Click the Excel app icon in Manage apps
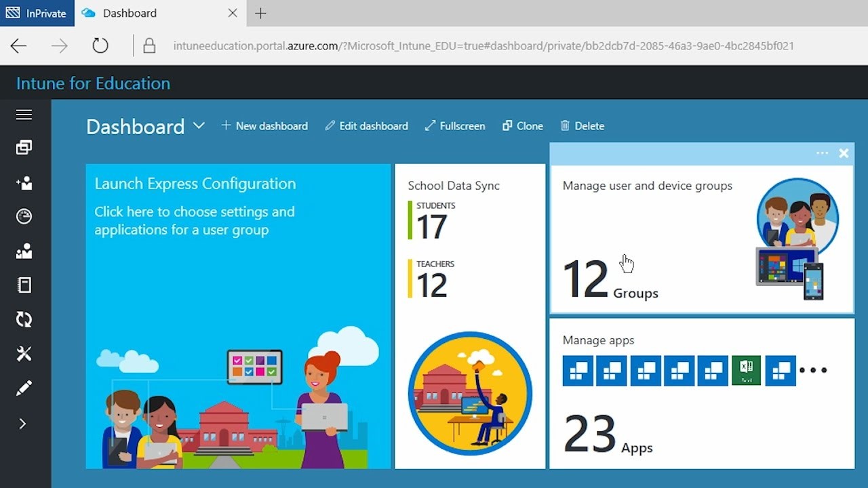This screenshot has height=488, width=868. coord(746,370)
